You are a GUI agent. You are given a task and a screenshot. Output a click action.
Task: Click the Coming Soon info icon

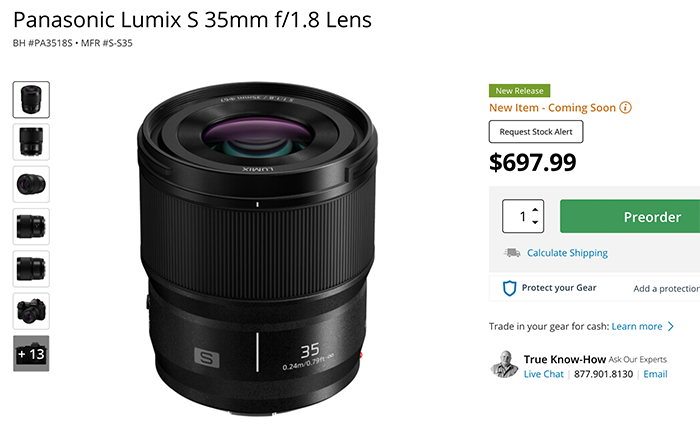click(626, 107)
